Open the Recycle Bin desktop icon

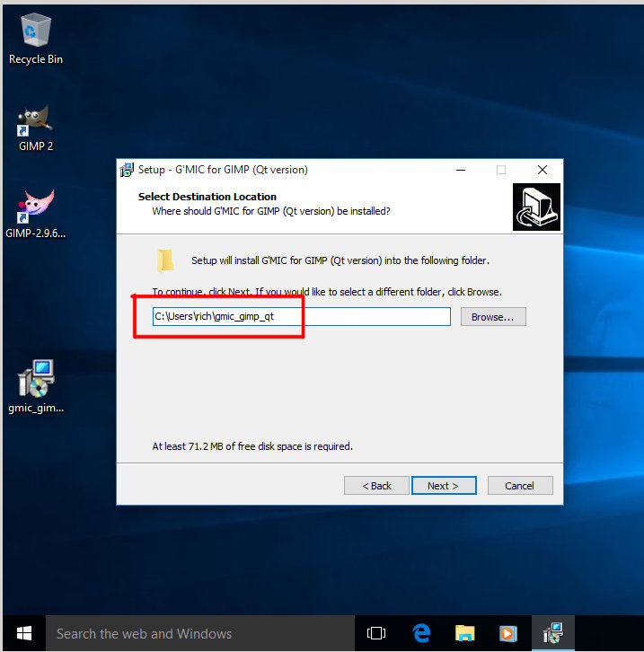click(36, 32)
